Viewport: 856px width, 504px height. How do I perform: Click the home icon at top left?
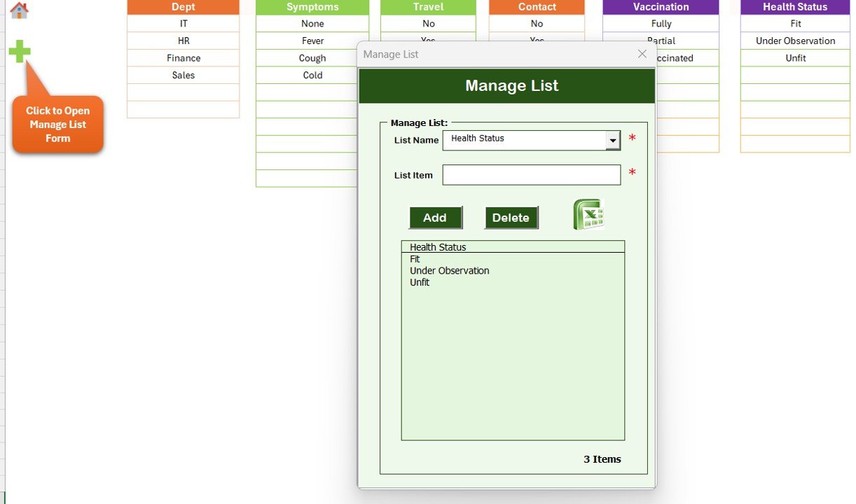pyautogui.click(x=19, y=10)
